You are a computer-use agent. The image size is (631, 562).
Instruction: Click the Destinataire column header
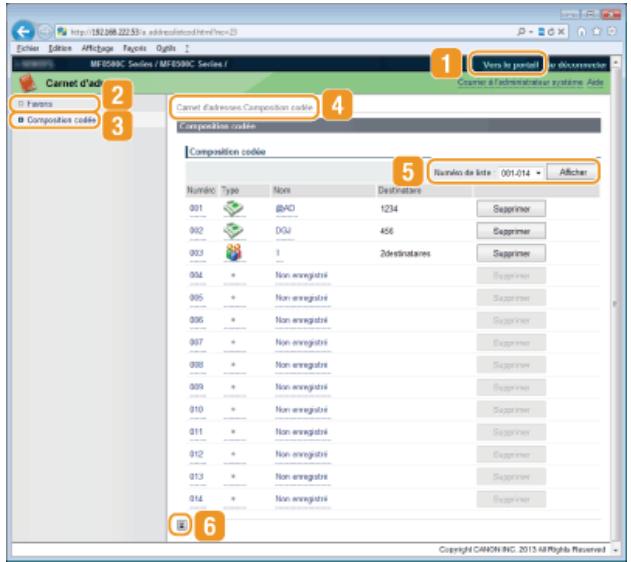point(399,190)
